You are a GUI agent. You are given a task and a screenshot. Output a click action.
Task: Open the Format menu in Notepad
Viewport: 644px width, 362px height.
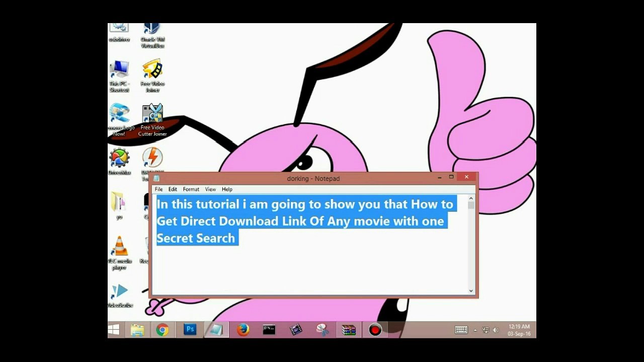pyautogui.click(x=191, y=190)
